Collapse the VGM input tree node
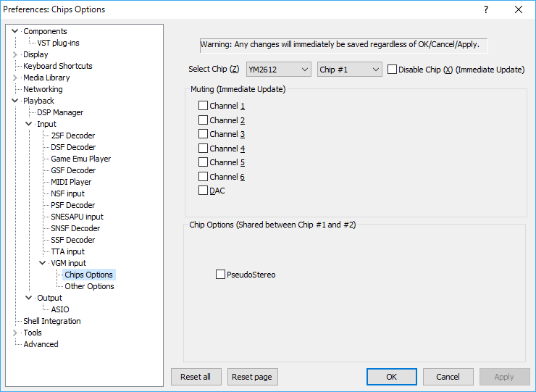This screenshot has height=392, width=536. [x=43, y=263]
